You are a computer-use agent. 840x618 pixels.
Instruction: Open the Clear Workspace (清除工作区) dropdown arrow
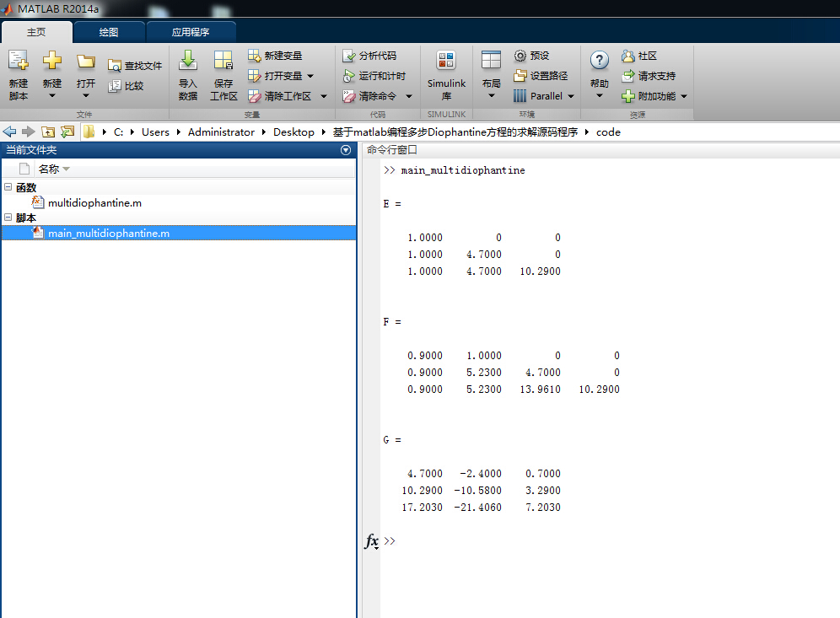pos(324,96)
